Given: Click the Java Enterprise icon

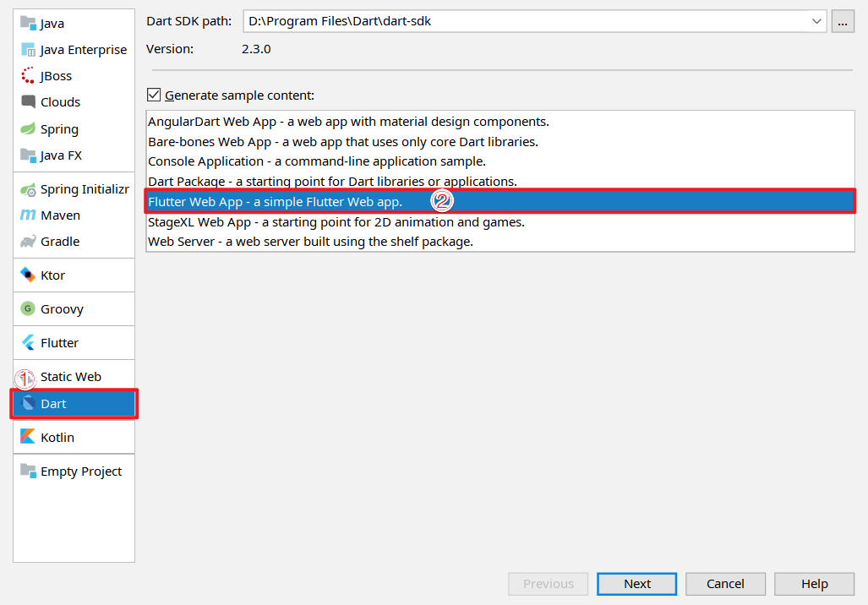Looking at the screenshot, I should (28, 49).
